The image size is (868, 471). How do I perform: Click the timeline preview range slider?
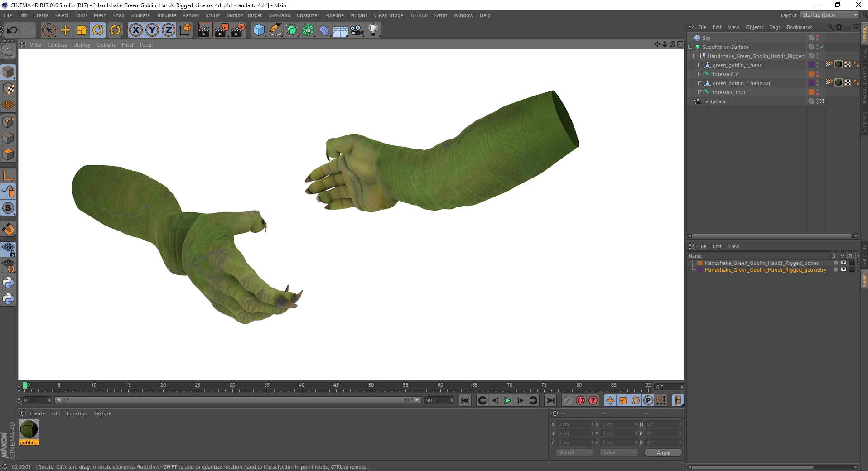click(238, 400)
